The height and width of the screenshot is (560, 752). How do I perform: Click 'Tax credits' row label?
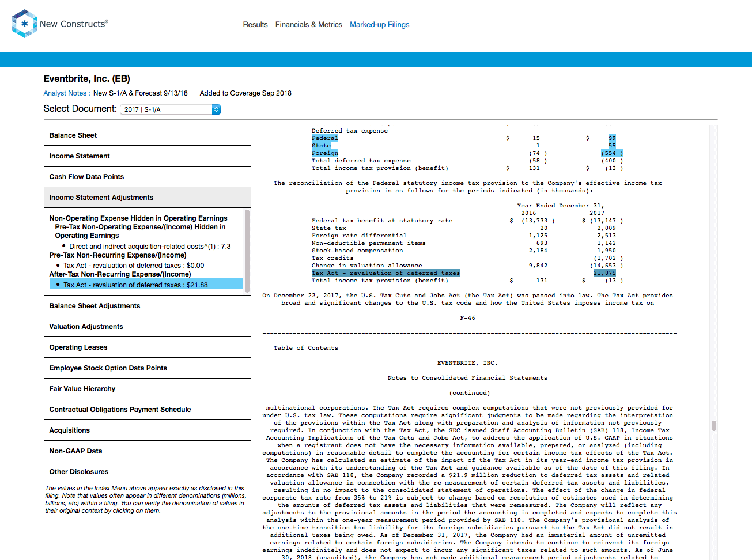click(332, 258)
